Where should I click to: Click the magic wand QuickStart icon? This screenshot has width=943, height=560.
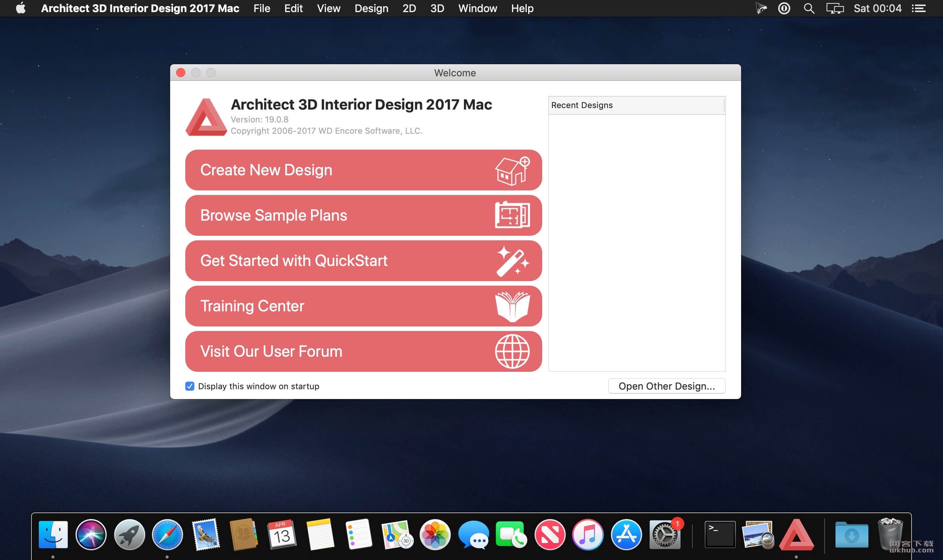[x=512, y=261]
